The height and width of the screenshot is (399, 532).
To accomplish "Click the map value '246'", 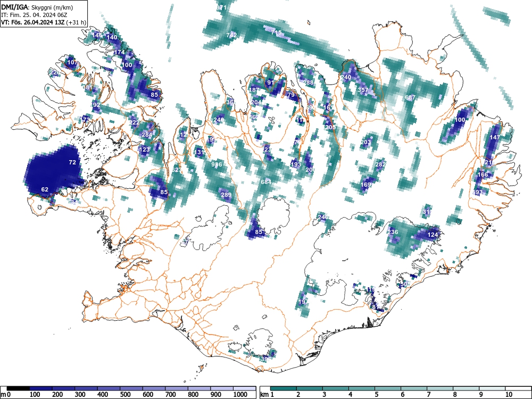I will [323, 217].
